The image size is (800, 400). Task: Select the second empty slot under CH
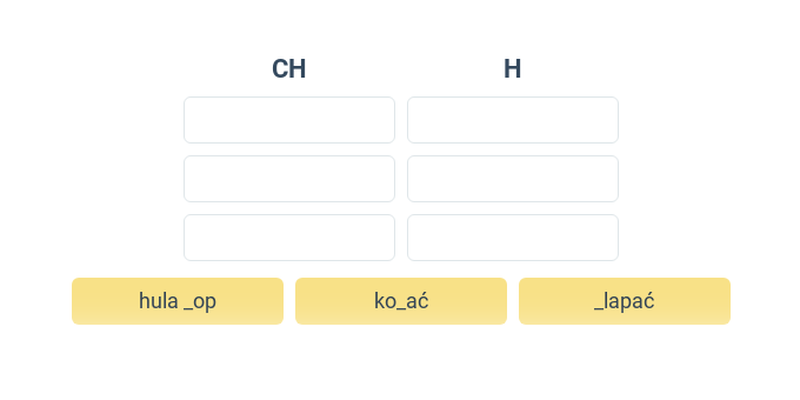tap(289, 179)
